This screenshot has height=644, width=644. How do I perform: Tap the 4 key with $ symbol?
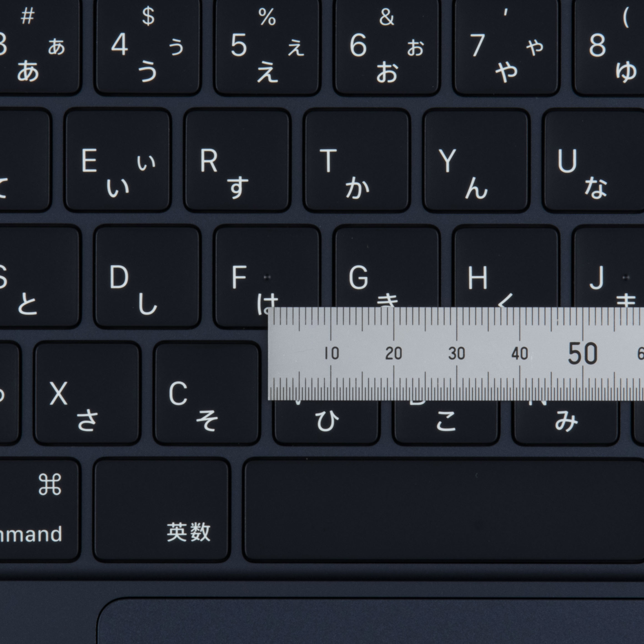tap(147, 47)
